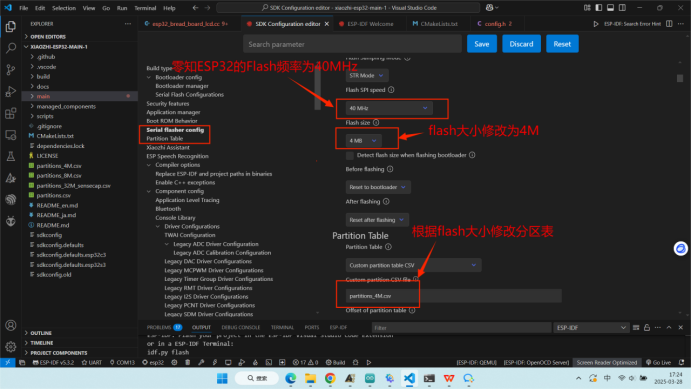This screenshot has height=389, width=692.
Task: Open the Terminal menu
Action: (145, 8)
